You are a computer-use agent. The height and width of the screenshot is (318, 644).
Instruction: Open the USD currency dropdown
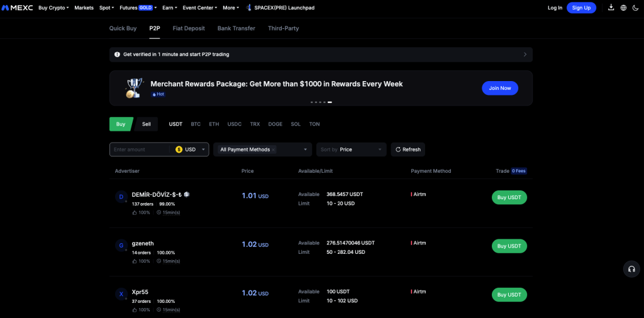click(190, 150)
